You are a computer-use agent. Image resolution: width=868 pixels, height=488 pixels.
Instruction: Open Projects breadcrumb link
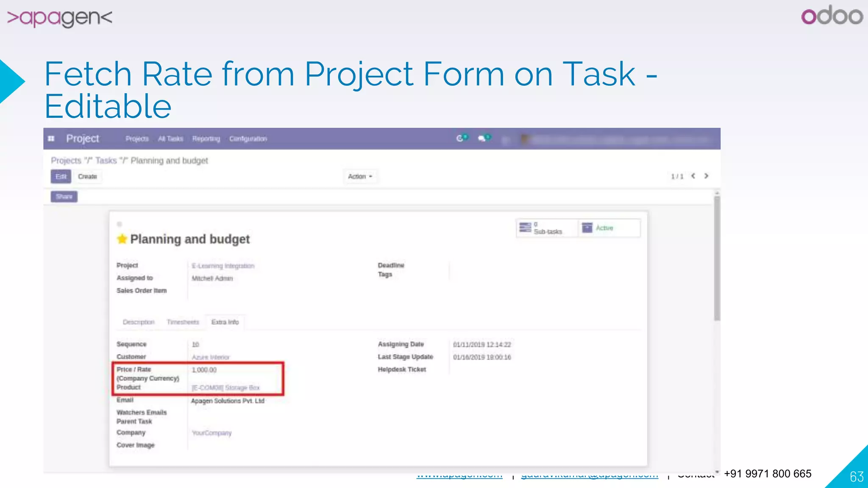[x=66, y=161]
